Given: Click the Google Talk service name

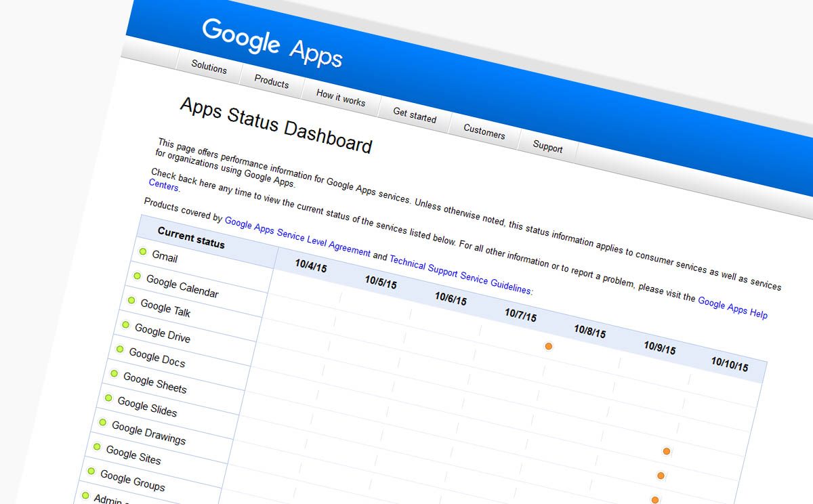Looking at the screenshot, I should [x=165, y=308].
